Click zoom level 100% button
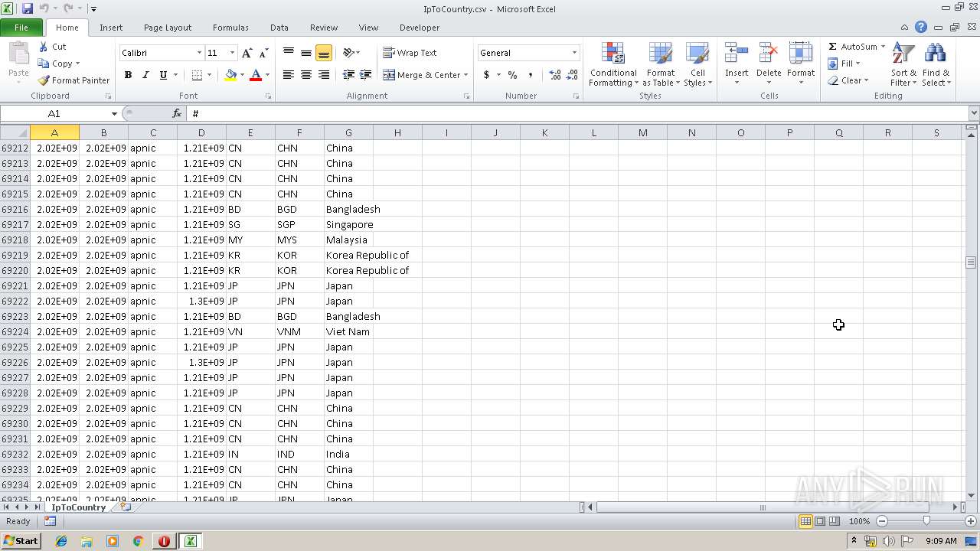Screen dimensions: 980x551 pyautogui.click(x=859, y=521)
